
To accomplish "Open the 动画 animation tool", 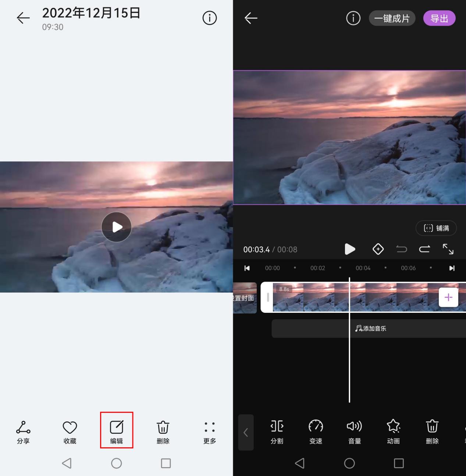I will point(394,432).
